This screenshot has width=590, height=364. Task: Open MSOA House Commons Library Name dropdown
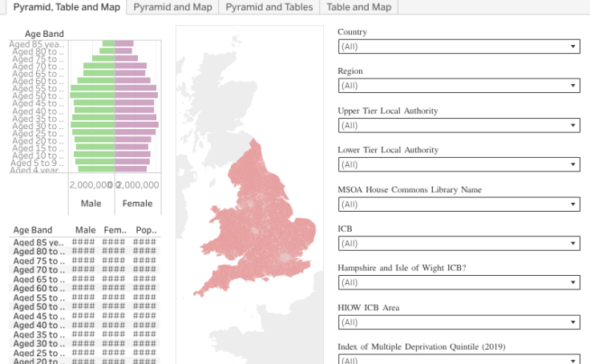point(458,204)
